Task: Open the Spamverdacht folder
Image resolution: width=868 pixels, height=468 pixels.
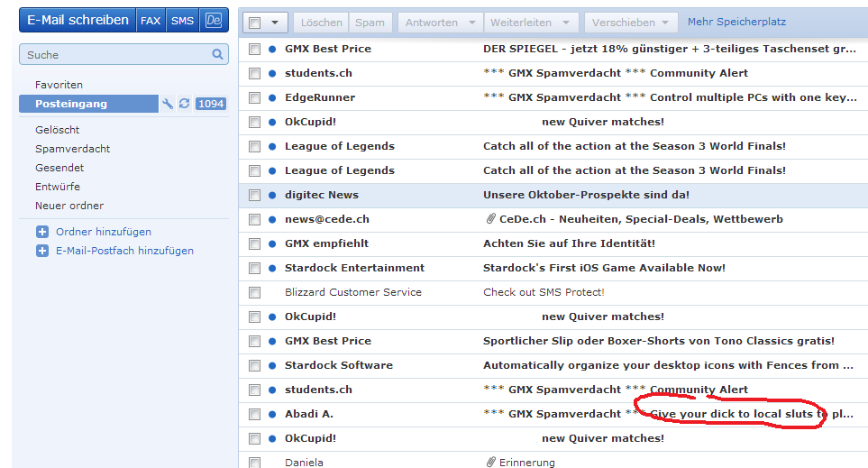Action: pos(72,149)
